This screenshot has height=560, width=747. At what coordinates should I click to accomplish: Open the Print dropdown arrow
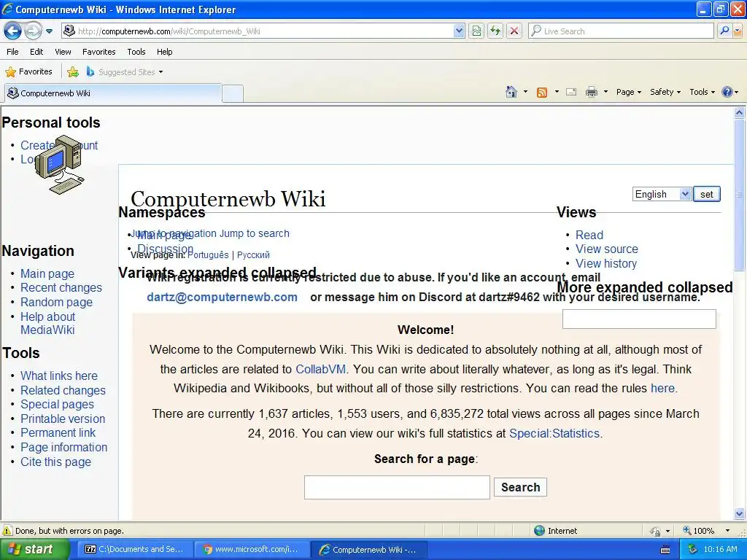tap(605, 92)
